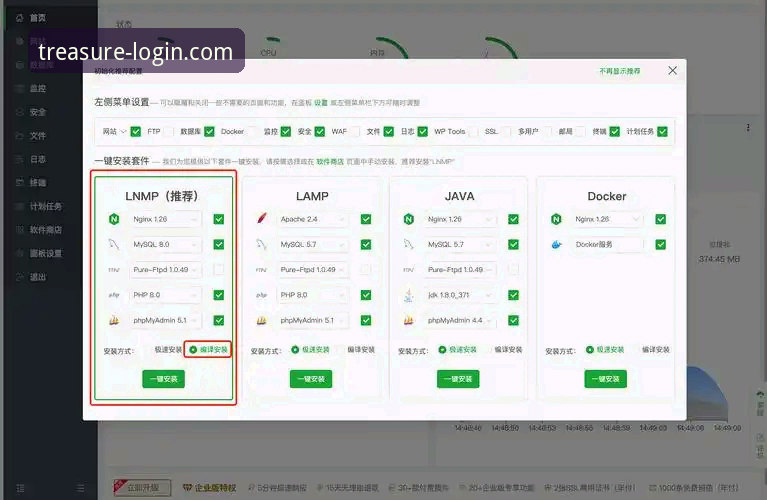This screenshot has width=767, height=500.
Task: Open 面板设置 in the left sidebar
Action: [x=45, y=253]
